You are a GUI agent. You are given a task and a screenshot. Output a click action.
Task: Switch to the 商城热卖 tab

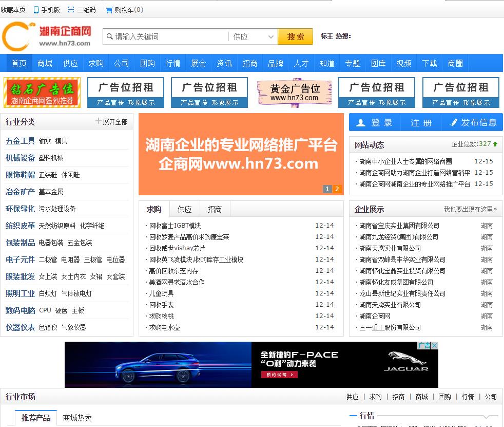coord(77,418)
